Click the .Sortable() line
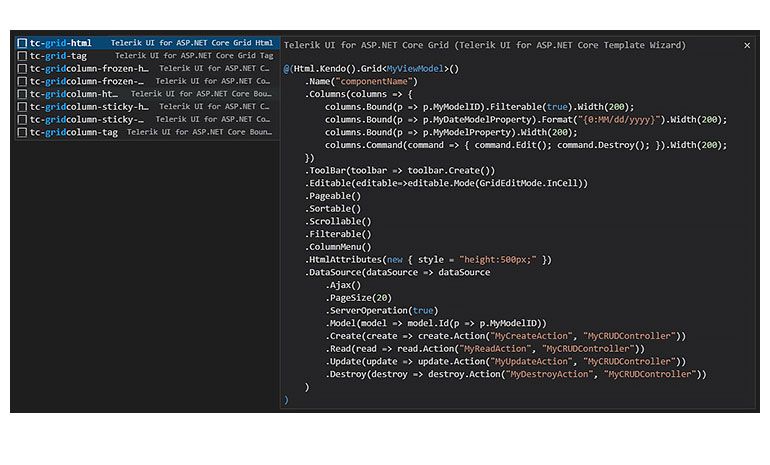770x465 pixels. [x=332, y=209]
